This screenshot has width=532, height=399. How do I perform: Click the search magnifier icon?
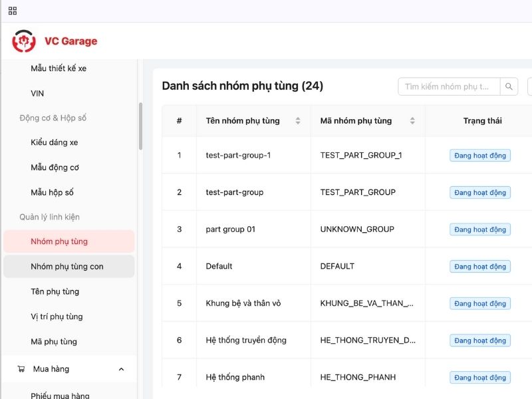509,86
